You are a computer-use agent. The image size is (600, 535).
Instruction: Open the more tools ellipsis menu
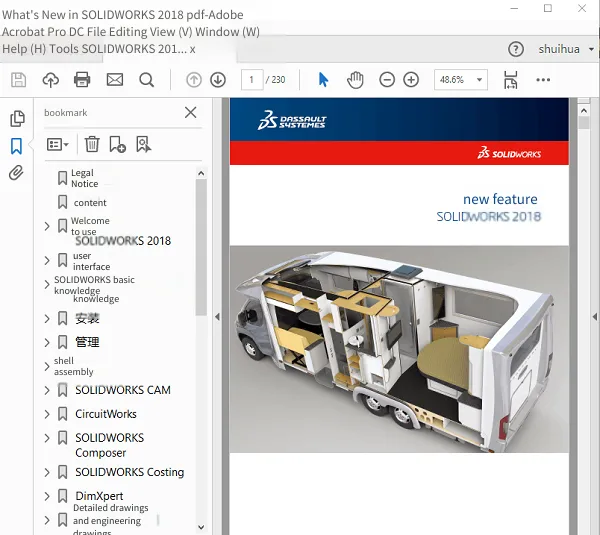click(x=543, y=80)
